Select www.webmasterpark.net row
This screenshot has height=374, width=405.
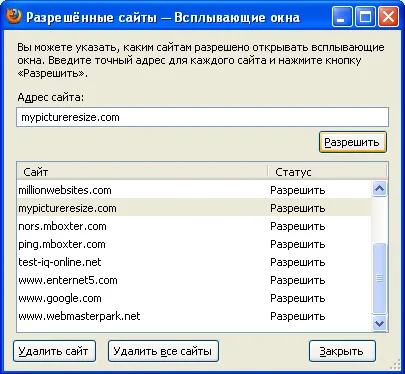194,316
